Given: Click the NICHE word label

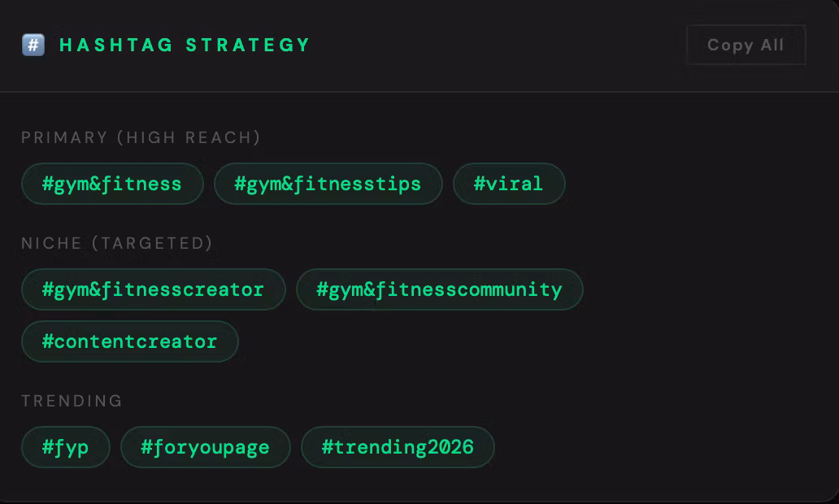Looking at the screenshot, I should pyautogui.click(x=51, y=243).
